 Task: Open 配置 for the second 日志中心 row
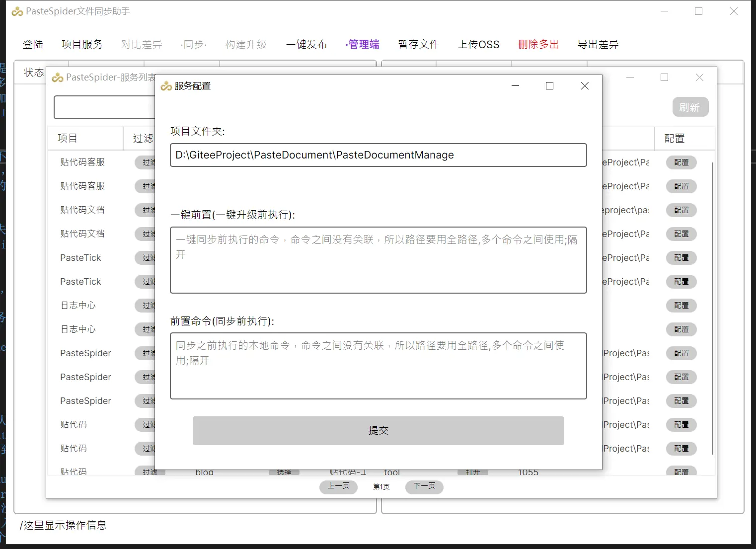point(681,329)
